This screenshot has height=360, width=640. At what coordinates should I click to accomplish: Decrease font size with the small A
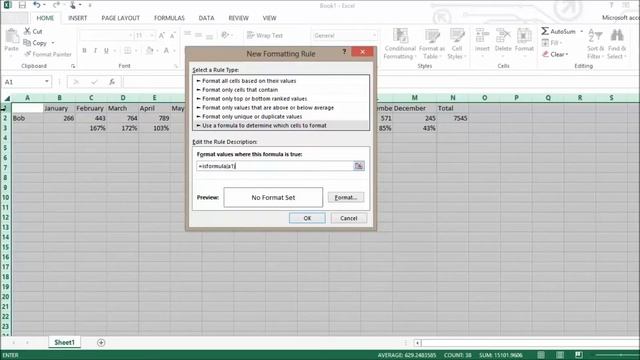tap(172, 36)
